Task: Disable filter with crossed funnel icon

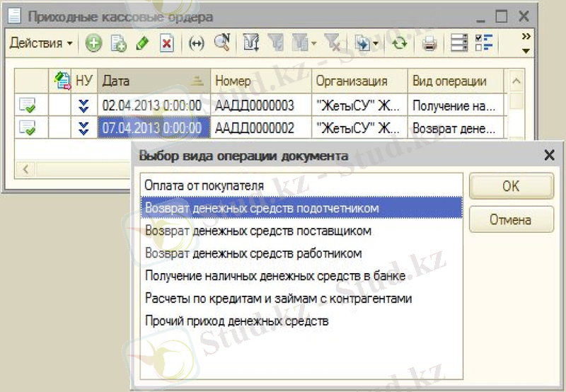Action: pyautogui.click(x=333, y=43)
